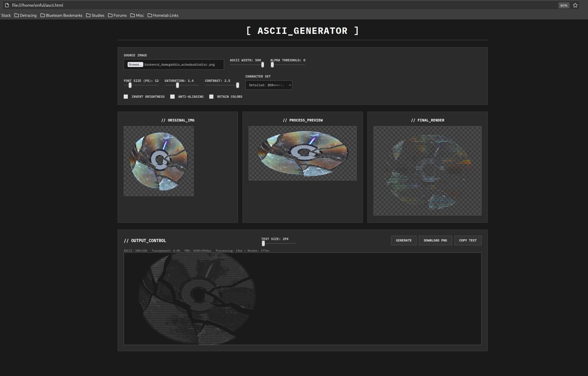Click the ASCII: 500×250 stat text

point(135,251)
